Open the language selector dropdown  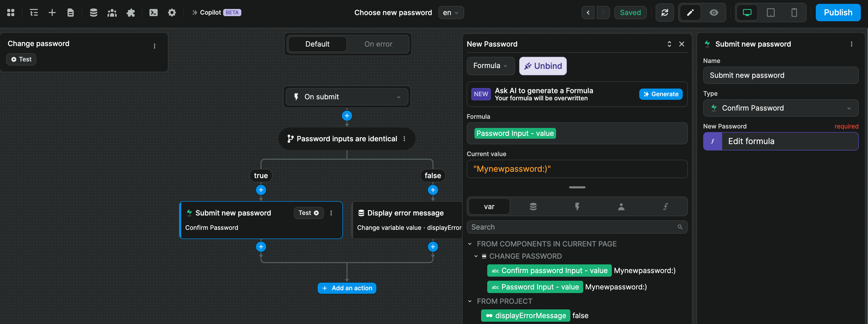tap(451, 13)
